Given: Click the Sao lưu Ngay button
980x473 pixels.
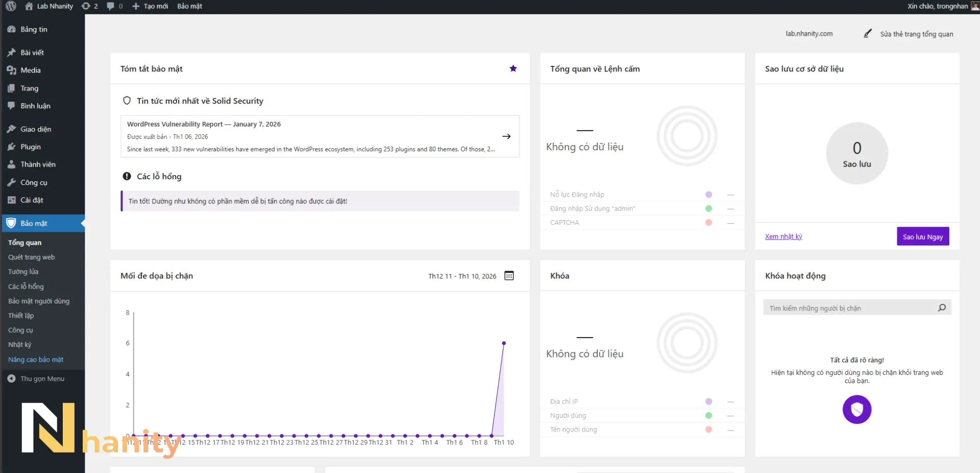Looking at the screenshot, I should coord(923,236).
